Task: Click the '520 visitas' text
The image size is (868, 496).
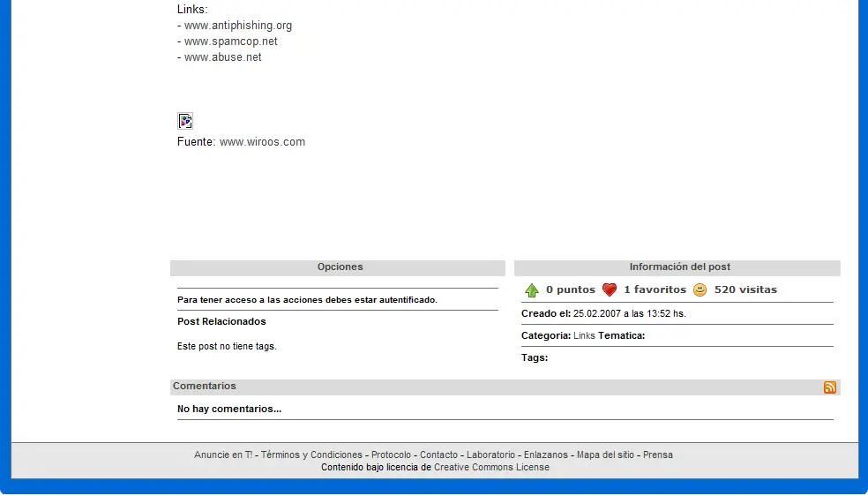Action: coord(745,289)
